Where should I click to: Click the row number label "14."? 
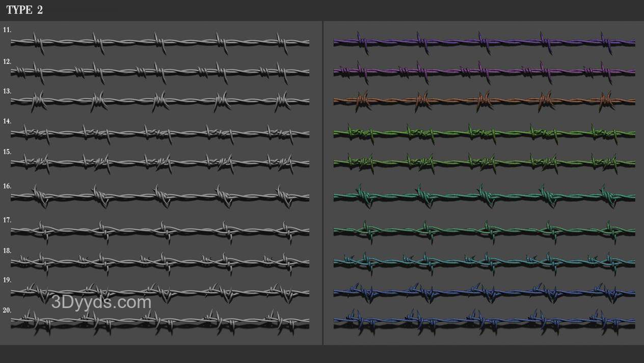[7, 121]
